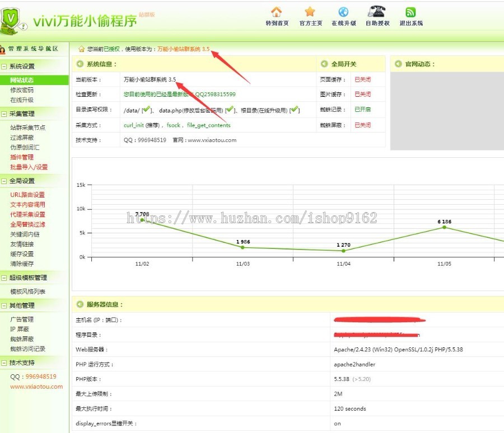Screen dimensions: 504x433
Task: Click the 1 270 data point on chart
Action: pos(343,251)
